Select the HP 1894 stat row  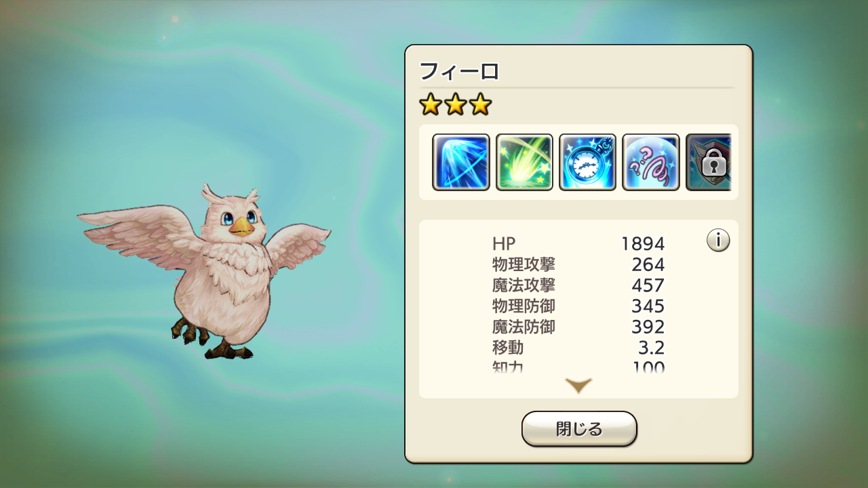coord(578,243)
